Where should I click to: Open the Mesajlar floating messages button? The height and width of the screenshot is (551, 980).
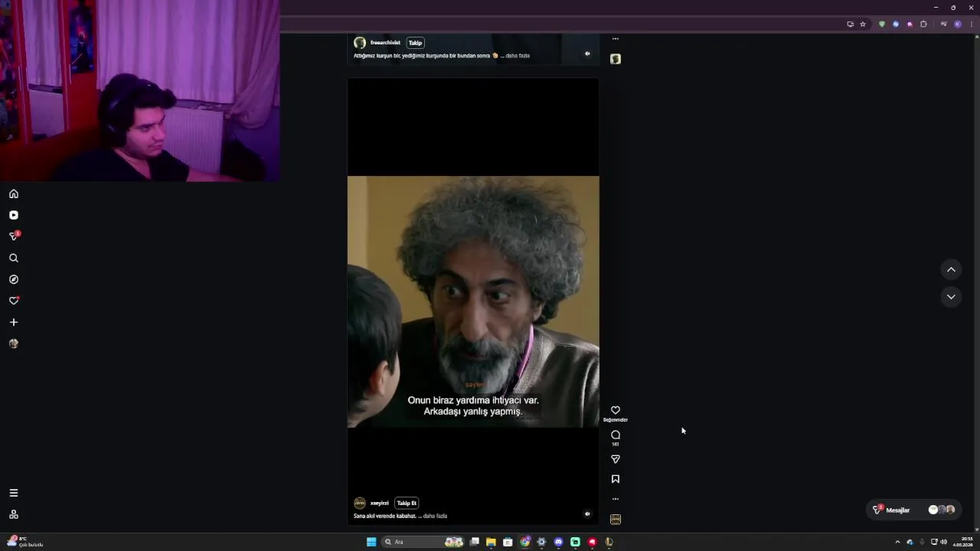[x=914, y=510]
